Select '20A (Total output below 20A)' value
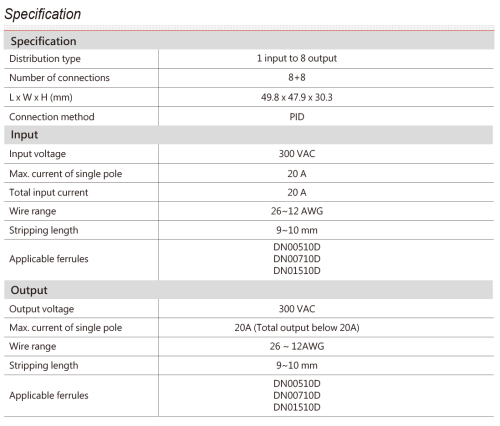Image resolution: width=500 pixels, height=426 pixels. pyautogui.click(x=297, y=328)
